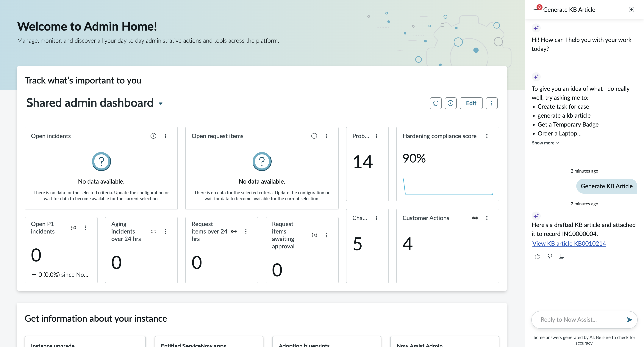Image resolution: width=644 pixels, height=347 pixels.
Task: Click Edit dashboard button
Action: tap(471, 103)
